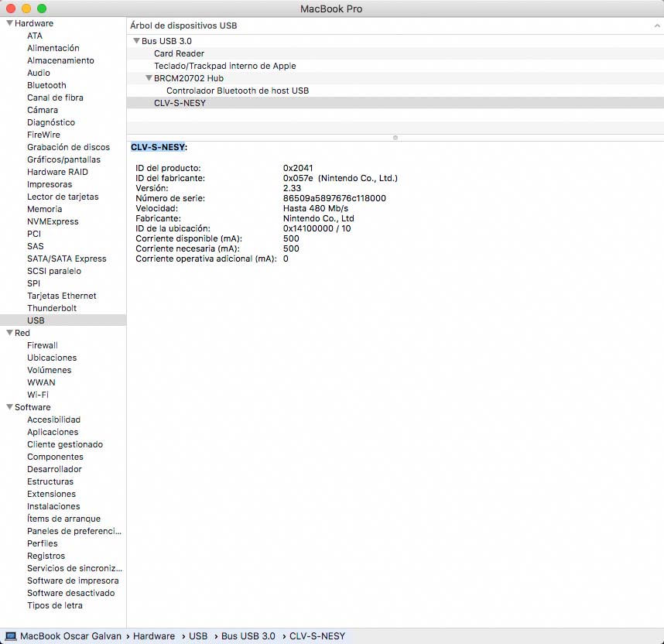
Task: Click the green zoom window button
Action: tap(42, 9)
